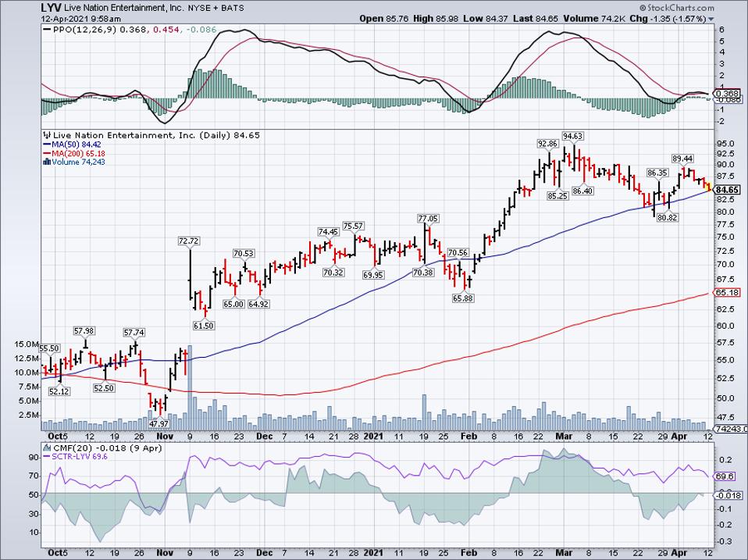Viewport: 748px width, 560px height.
Task: Click the MA(50) 84.42 legend entry
Action: [76, 144]
